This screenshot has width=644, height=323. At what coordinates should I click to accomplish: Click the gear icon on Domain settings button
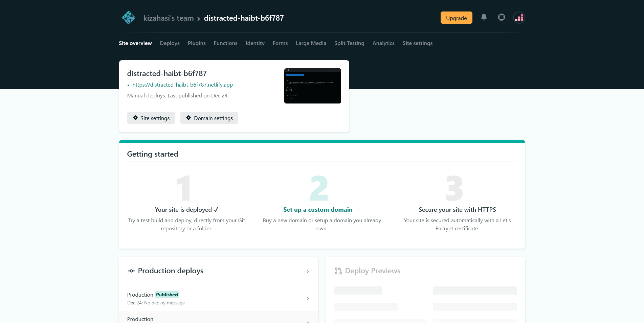point(188,118)
